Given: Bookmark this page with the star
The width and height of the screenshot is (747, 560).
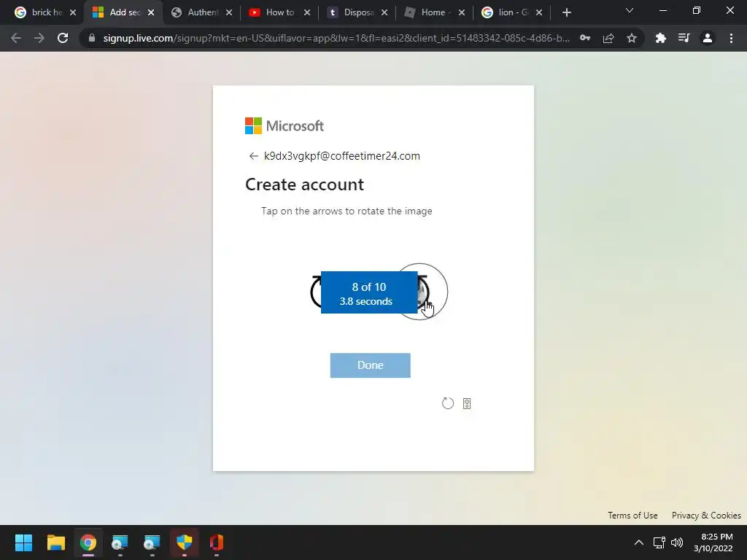Looking at the screenshot, I should coord(632,38).
